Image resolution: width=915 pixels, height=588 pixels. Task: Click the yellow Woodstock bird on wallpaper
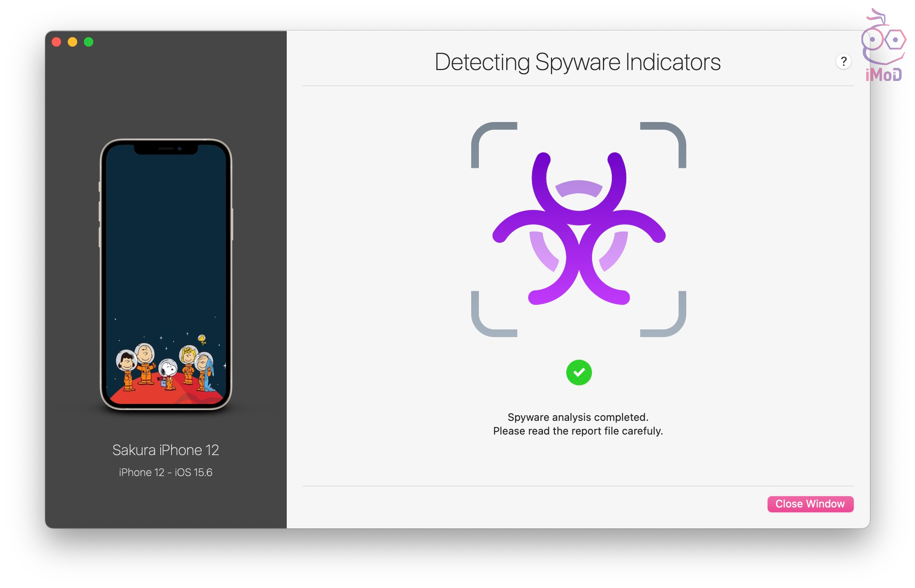pos(202,339)
